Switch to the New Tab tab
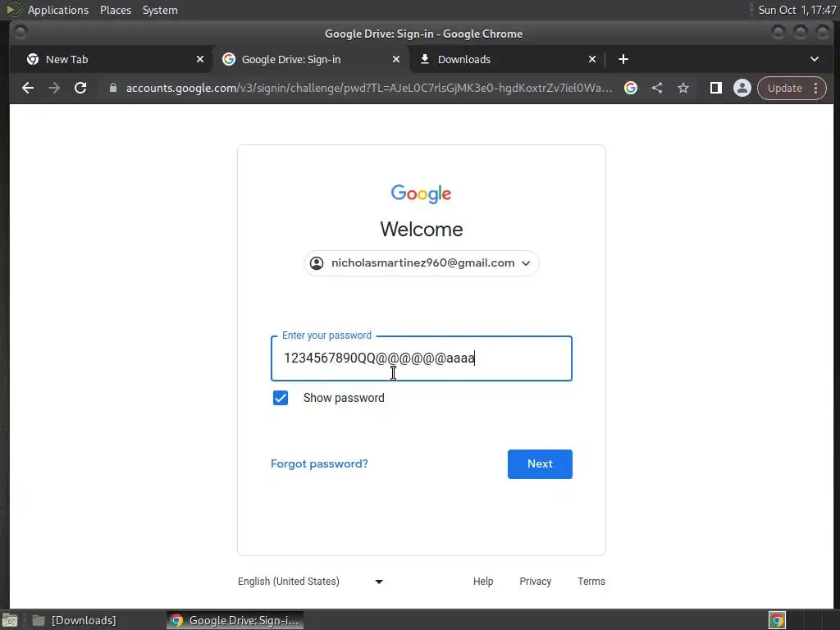 (111, 59)
